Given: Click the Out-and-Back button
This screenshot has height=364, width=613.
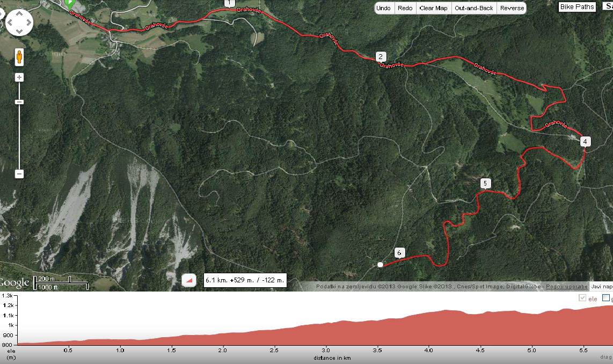Looking at the screenshot, I should (474, 8).
